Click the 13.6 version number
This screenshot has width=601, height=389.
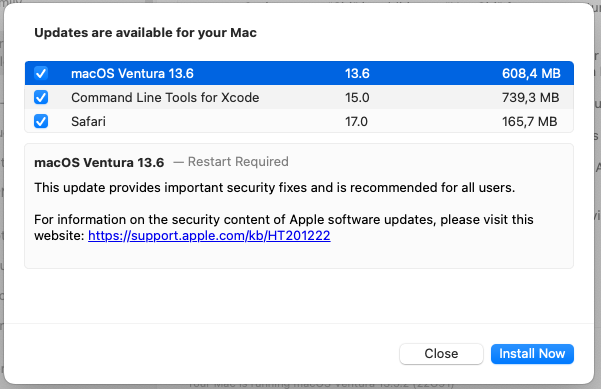point(357,73)
